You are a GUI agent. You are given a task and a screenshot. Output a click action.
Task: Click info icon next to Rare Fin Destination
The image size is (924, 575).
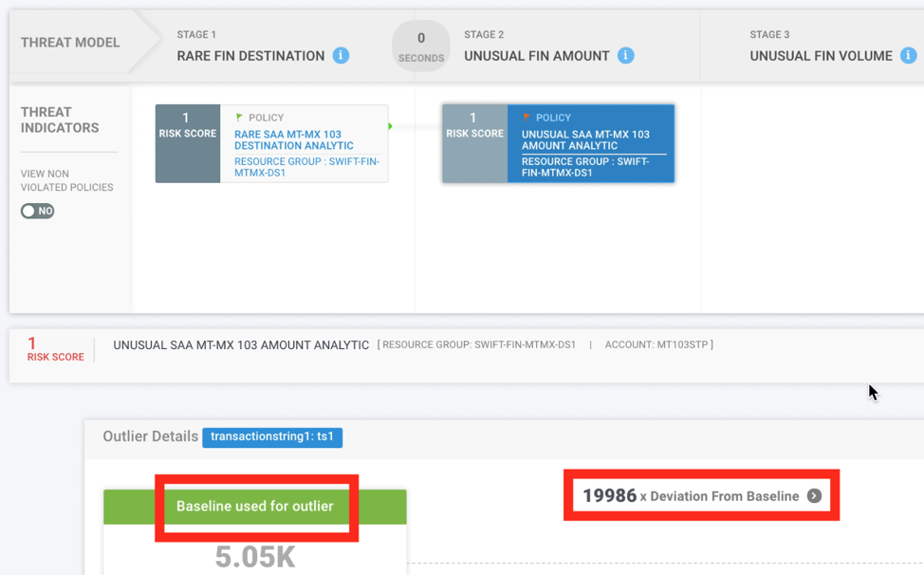pos(341,56)
